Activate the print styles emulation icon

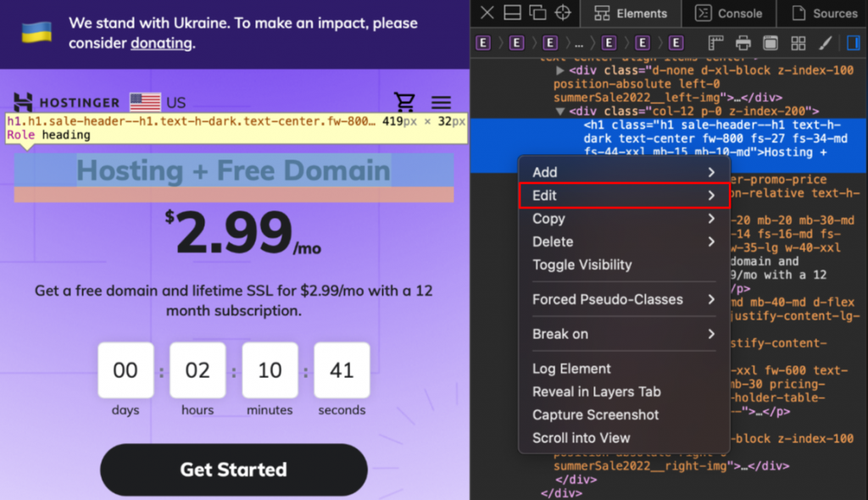click(x=743, y=42)
